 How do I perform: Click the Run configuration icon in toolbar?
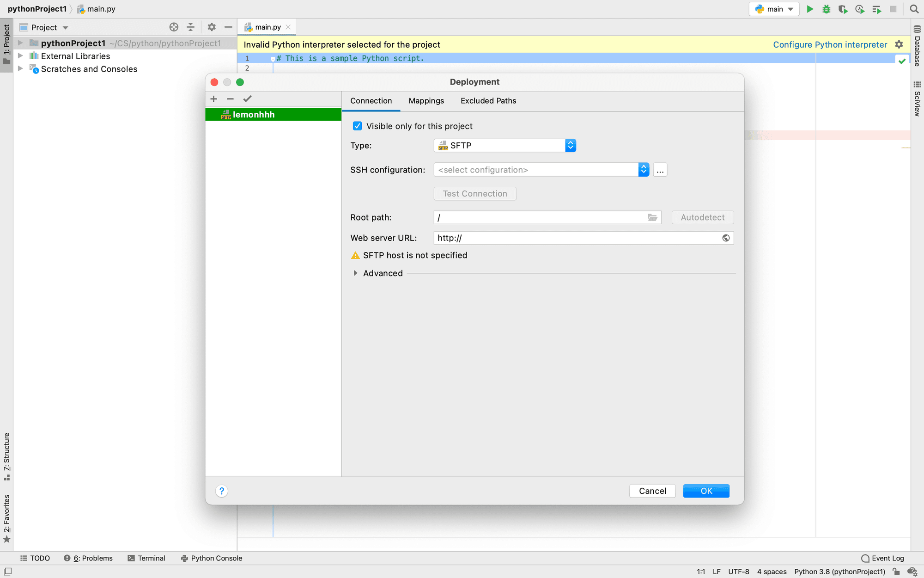point(774,9)
